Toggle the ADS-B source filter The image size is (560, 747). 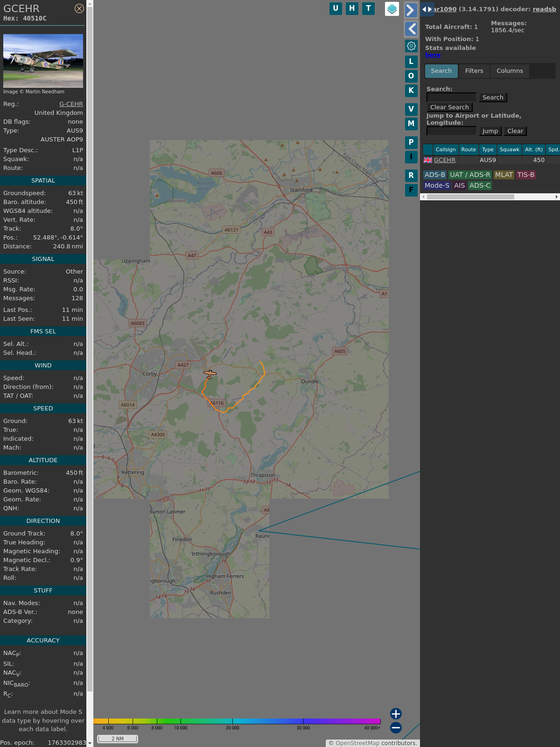pyautogui.click(x=434, y=175)
